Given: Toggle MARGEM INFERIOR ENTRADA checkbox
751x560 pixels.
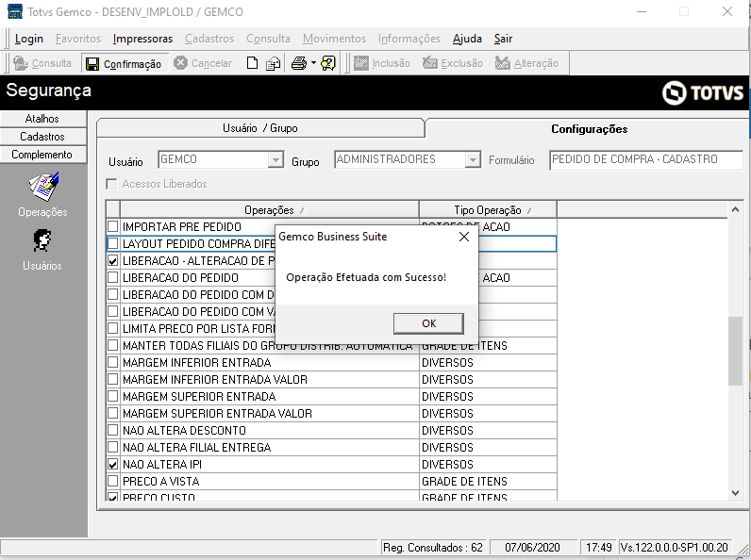Looking at the screenshot, I should point(112,362).
